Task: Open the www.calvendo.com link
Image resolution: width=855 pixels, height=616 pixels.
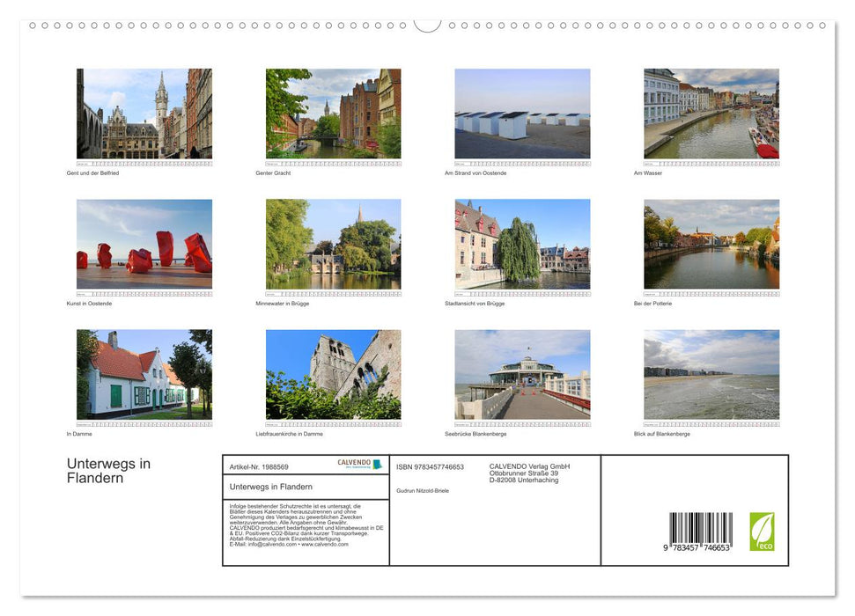Action: click(324, 545)
